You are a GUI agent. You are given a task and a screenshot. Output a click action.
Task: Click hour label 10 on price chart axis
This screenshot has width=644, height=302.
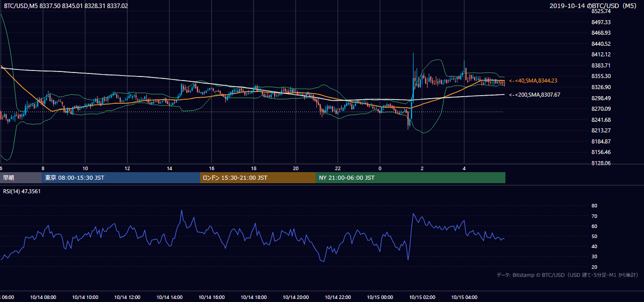tap(85, 168)
